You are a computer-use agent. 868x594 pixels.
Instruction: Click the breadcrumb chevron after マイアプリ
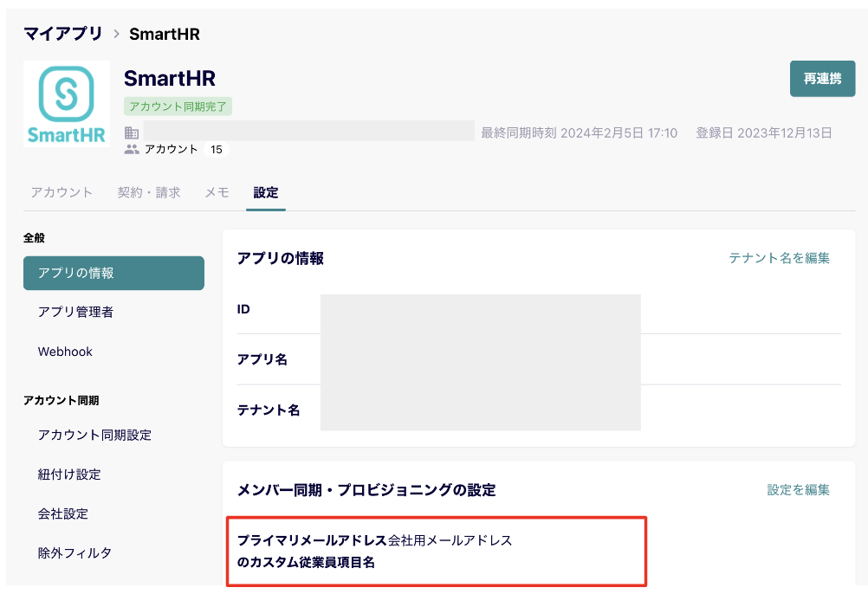point(116,34)
